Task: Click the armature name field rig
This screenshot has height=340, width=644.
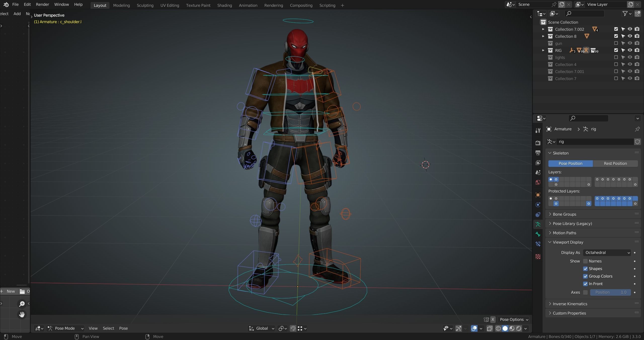Action: pyautogui.click(x=595, y=142)
